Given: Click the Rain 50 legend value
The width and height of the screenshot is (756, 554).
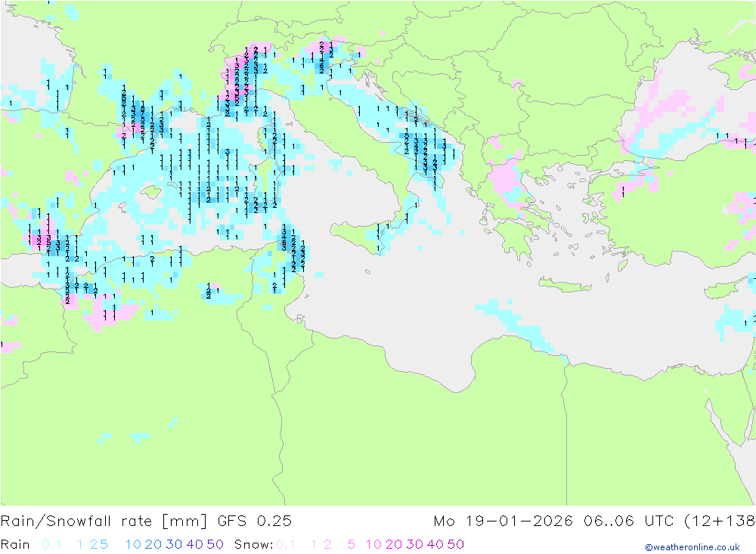Looking at the screenshot, I should (x=215, y=544).
